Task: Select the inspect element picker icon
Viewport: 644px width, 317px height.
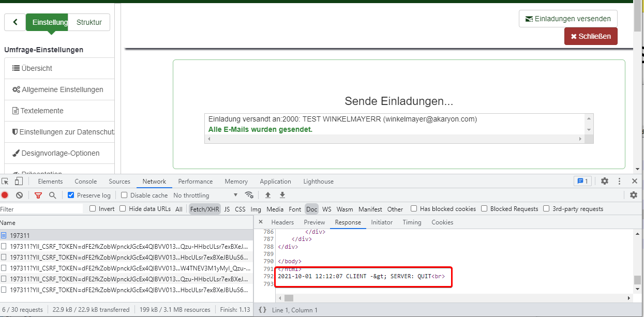Action: [5, 182]
